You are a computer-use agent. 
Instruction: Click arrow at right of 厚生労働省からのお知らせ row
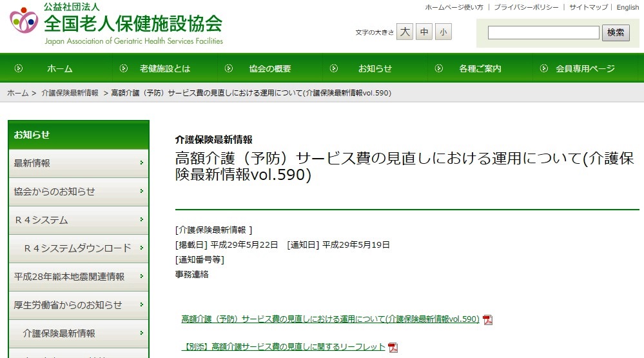141,304
